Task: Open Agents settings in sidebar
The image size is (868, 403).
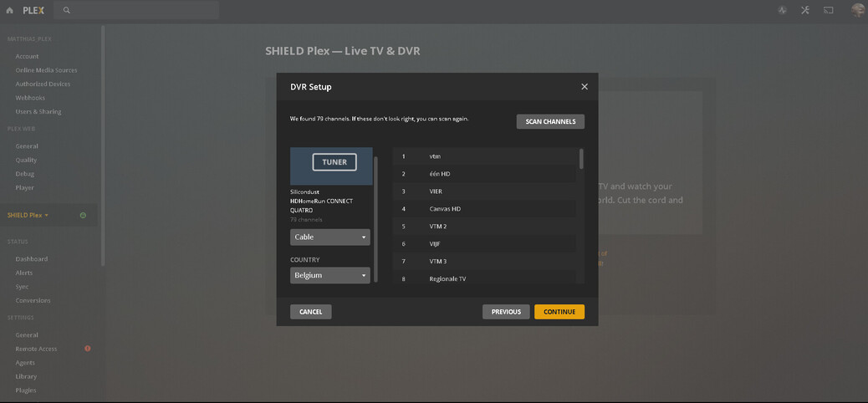Action: [x=25, y=363]
